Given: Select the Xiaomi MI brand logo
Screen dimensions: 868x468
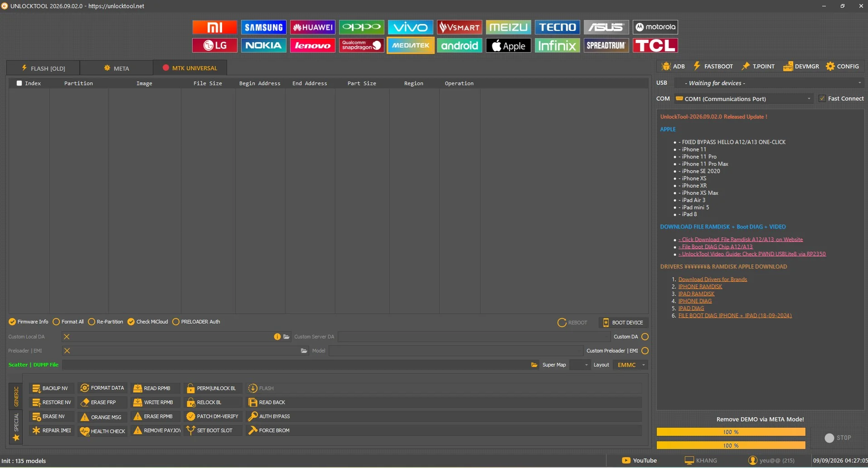Looking at the screenshot, I should click(214, 27).
